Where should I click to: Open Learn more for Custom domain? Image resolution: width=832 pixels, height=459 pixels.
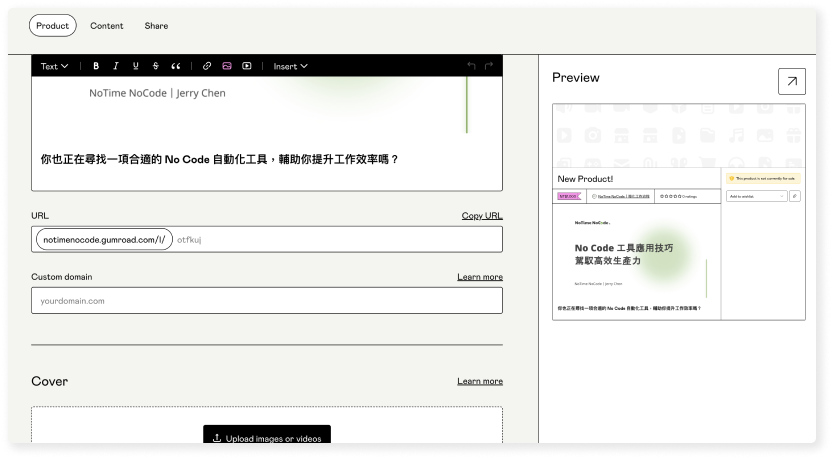[480, 276]
